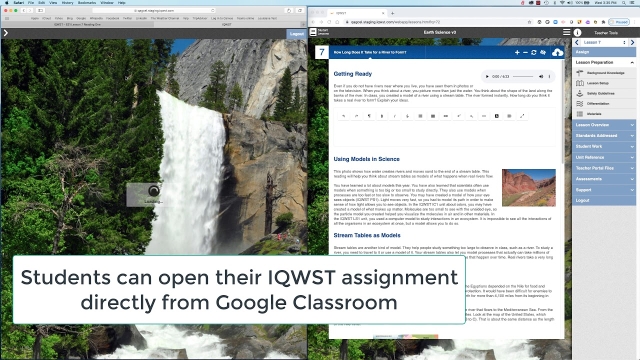Expand the Assessments section
This screenshot has height=360, width=640.
click(604, 179)
